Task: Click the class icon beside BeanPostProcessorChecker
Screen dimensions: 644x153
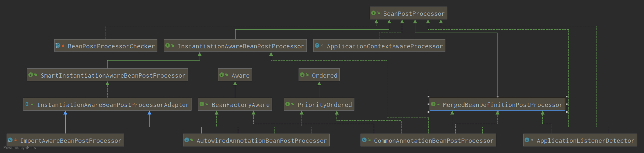Action: 58,46
